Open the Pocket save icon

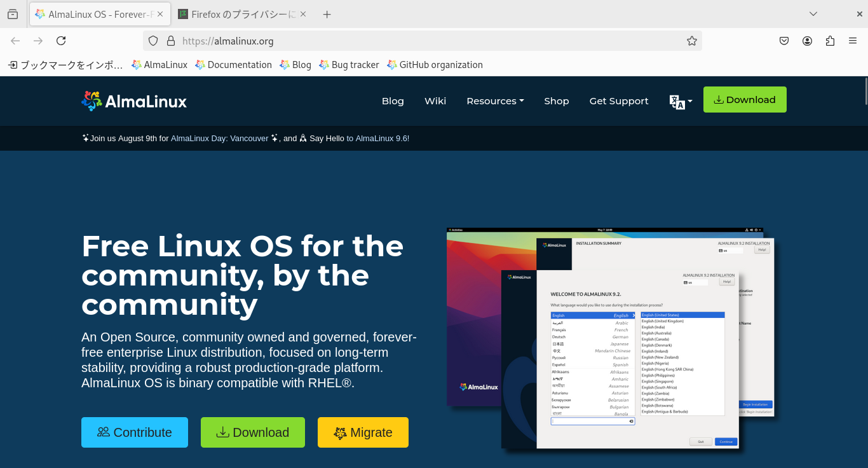pyautogui.click(x=784, y=41)
